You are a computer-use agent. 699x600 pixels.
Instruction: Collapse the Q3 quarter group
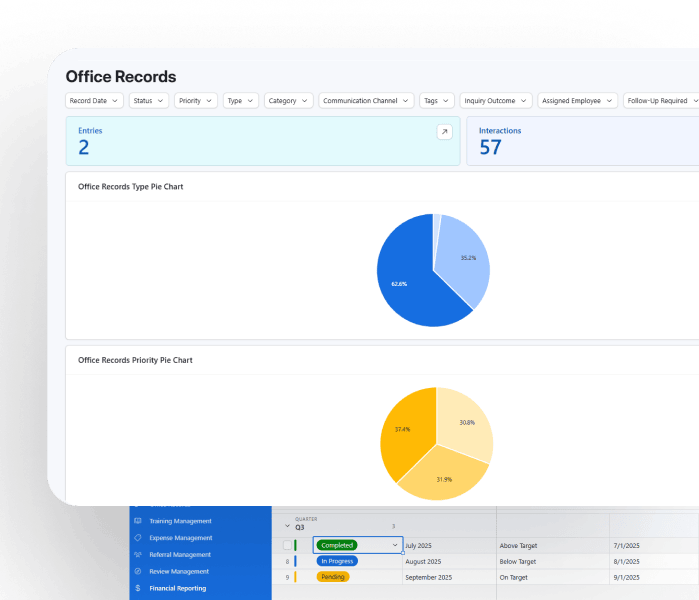[x=288, y=526]
